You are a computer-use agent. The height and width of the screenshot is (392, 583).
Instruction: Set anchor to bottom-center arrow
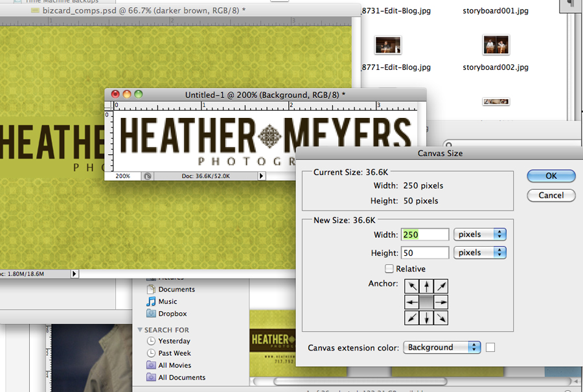click(x=426, y=318)
